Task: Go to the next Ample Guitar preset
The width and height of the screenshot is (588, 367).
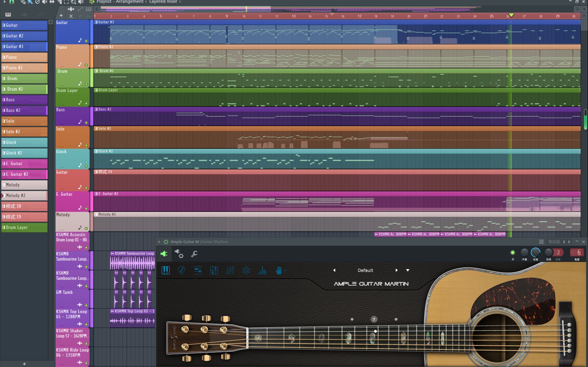Action: (x=397, y=270)
